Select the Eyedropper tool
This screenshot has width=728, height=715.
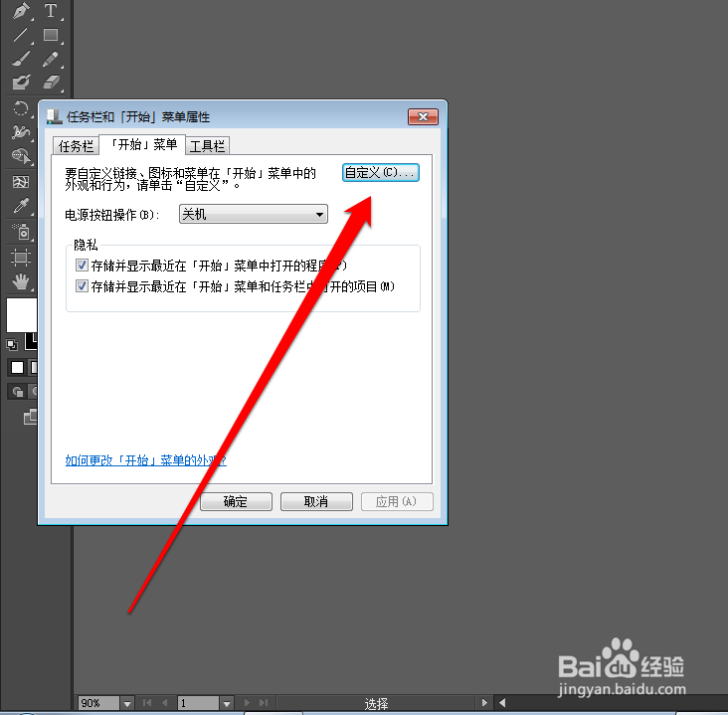click(x=21, y=206)
